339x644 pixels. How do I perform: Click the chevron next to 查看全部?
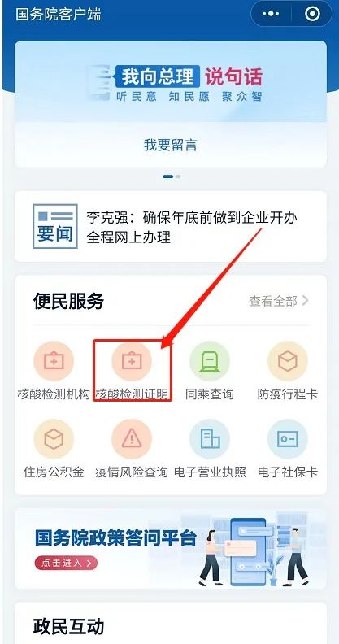[305, 301]
